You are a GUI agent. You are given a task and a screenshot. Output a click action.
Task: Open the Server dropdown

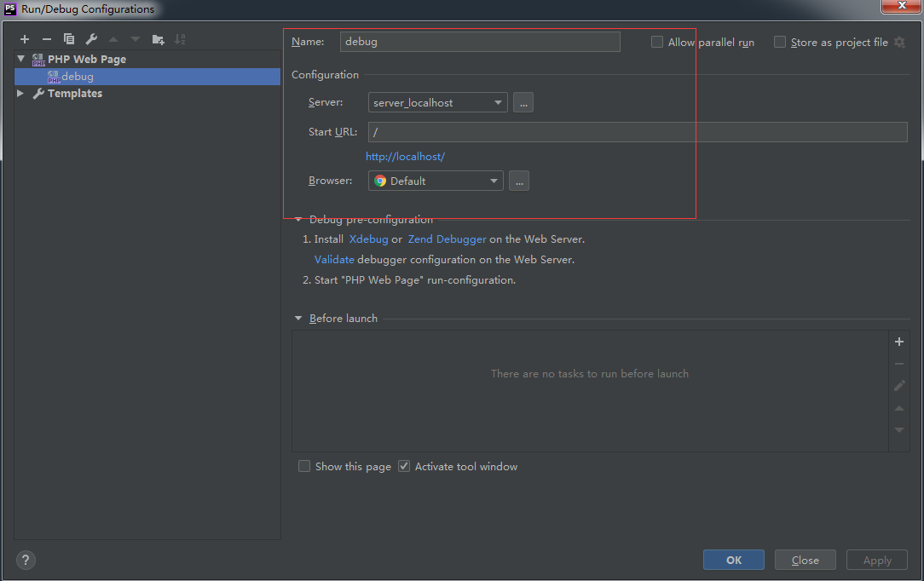pos(438,102)
